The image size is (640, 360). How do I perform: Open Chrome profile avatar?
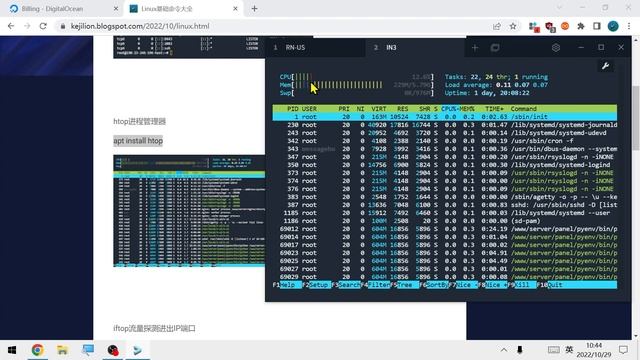[613, 26]
